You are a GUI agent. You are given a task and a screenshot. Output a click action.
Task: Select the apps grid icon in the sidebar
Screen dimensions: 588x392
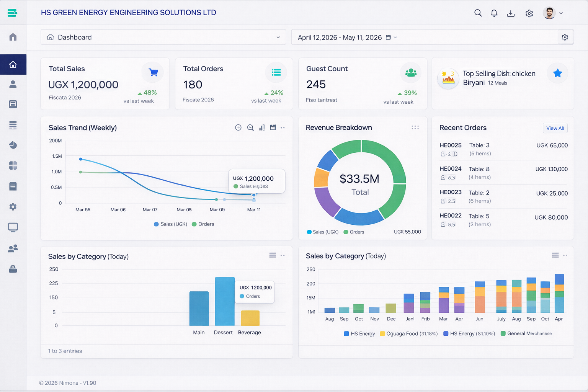coord(13,166)
